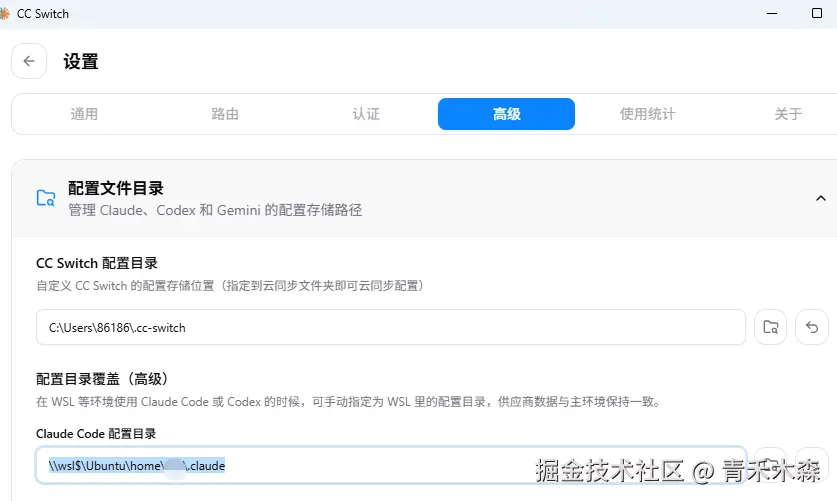837x501 pixels.
Task: Click the Claude Code 配置目录 label
Action: (96, 434)
